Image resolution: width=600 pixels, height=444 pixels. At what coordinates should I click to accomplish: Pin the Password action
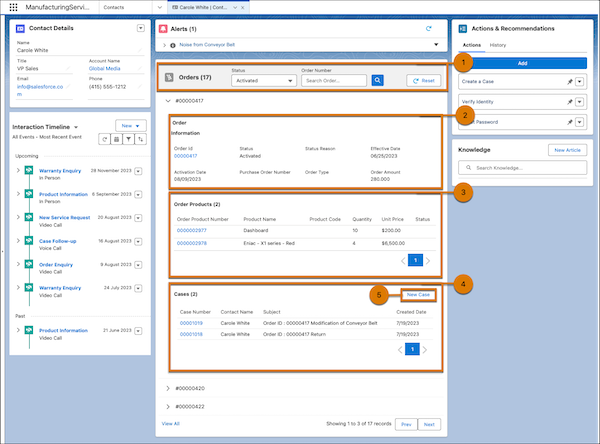(569, 122)
